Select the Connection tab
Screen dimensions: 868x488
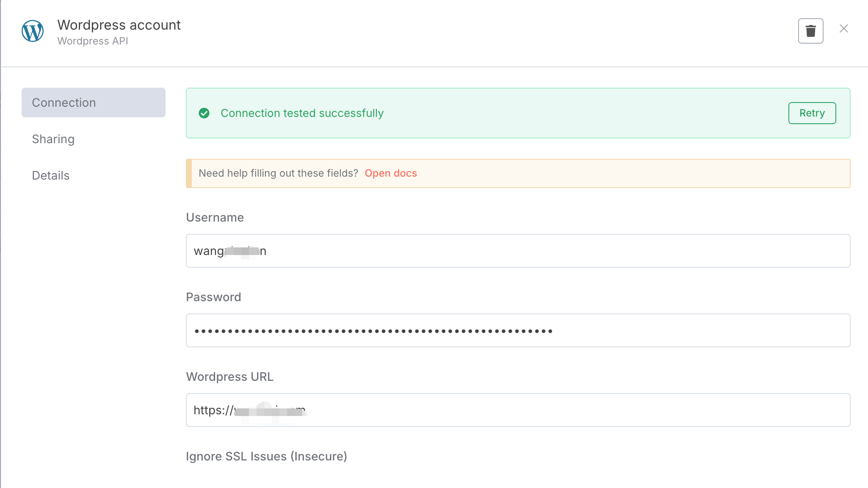(94, 103)
